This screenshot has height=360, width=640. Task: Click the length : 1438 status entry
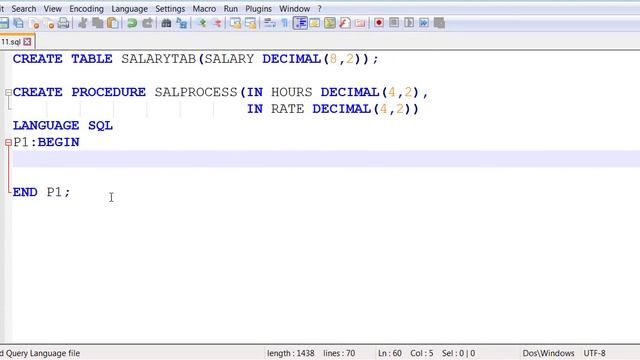pyautogui.click(x=291, y=353)
